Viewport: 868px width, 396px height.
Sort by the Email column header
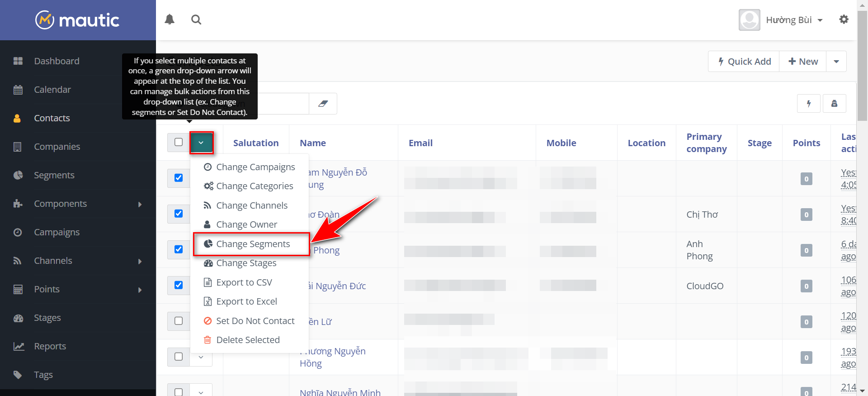click(420, 143)
